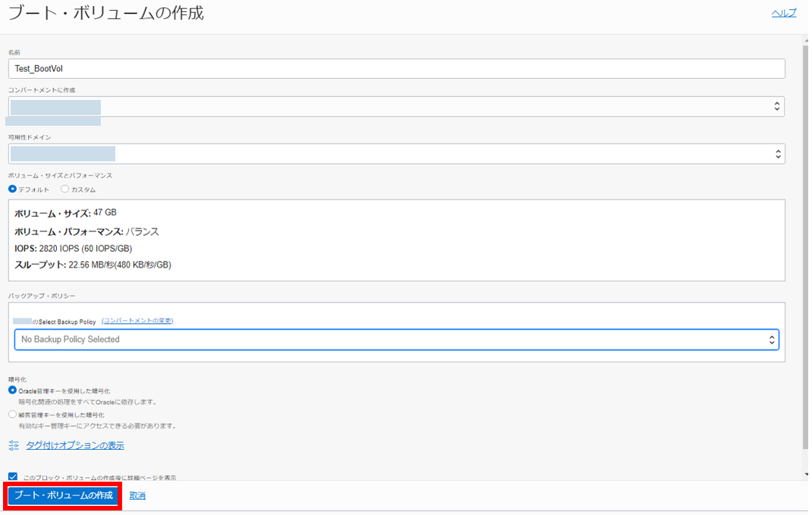812x515 pixels.
Task: Open the タグ付けオプションの表示 link
Action: (75, 445)
